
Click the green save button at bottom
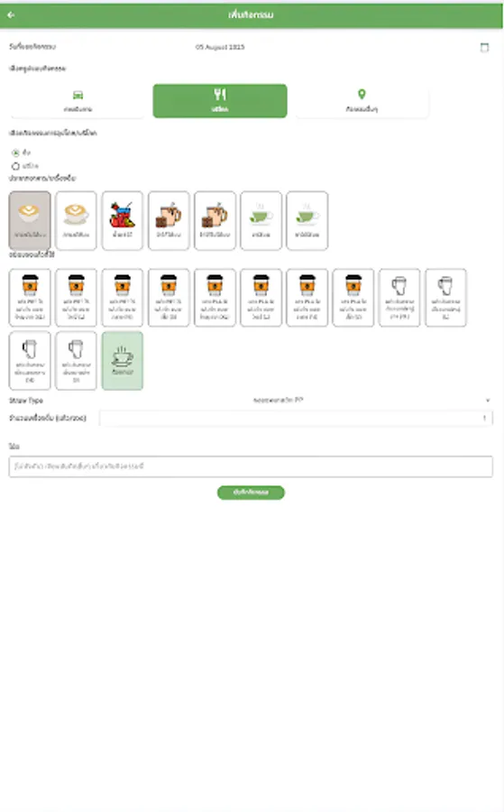(251, 493)
